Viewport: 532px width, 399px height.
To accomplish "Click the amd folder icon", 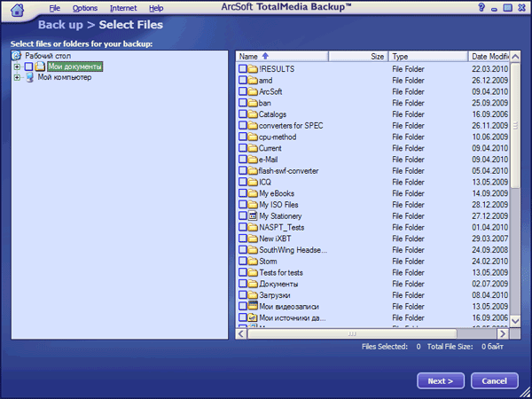I will coord(253,81).
